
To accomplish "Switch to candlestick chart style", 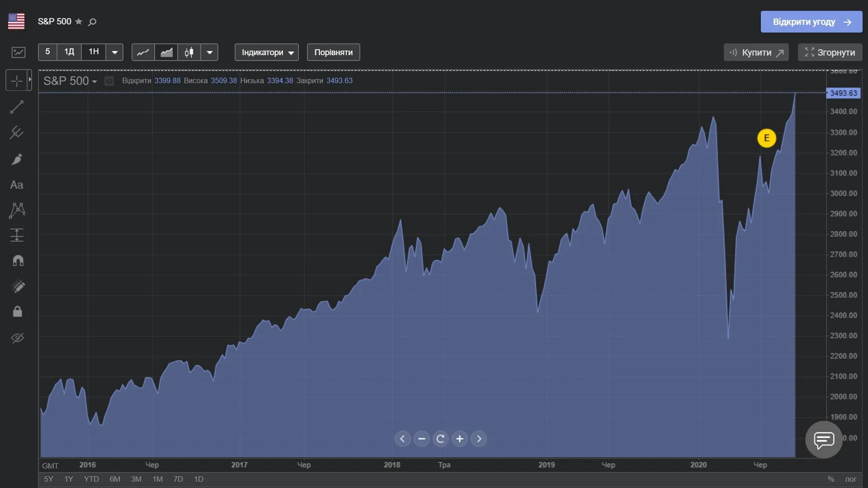I will click(189, 52).
